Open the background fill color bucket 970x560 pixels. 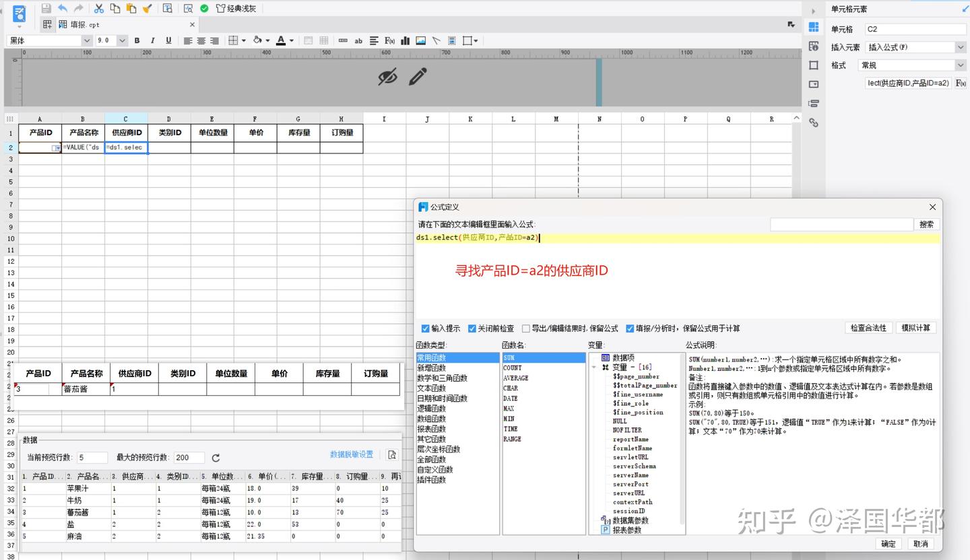[x=257, y=40]
